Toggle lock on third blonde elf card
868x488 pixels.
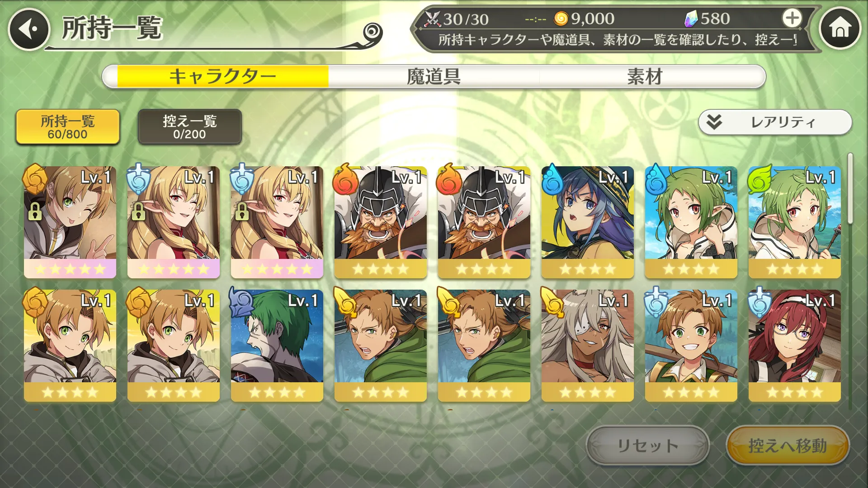coord(241,211)
